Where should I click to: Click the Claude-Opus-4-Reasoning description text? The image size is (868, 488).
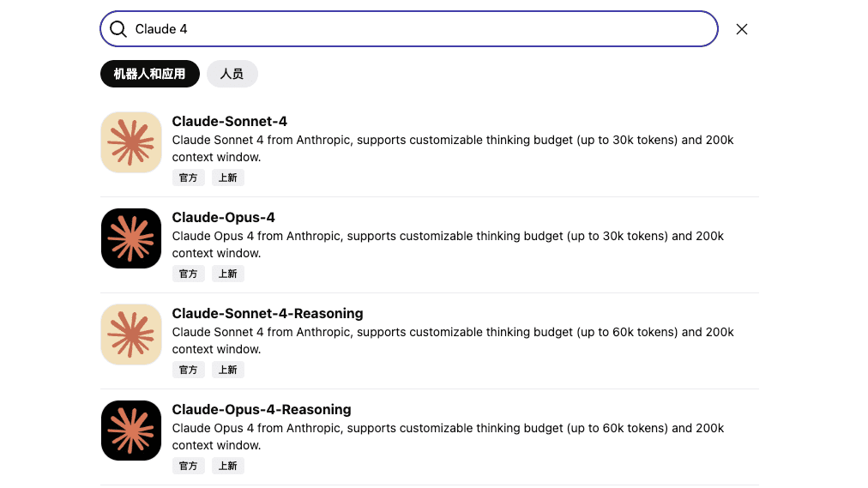448,437
